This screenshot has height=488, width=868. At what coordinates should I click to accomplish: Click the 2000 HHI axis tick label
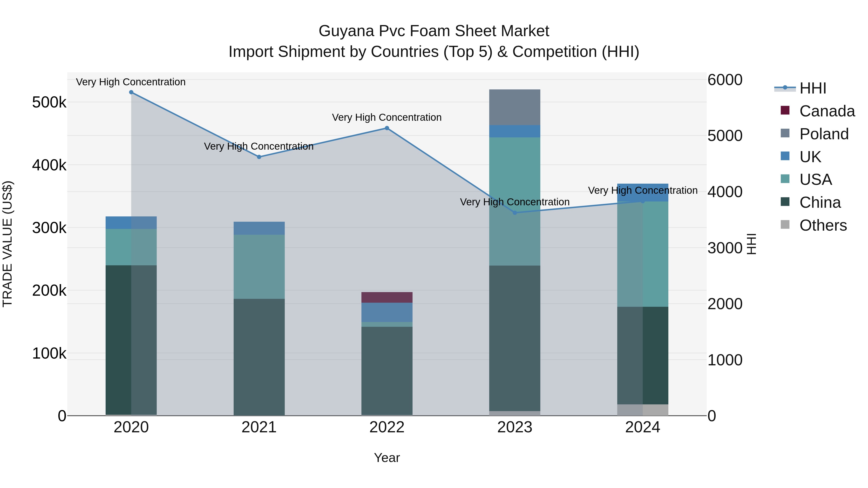pos(725,304)
